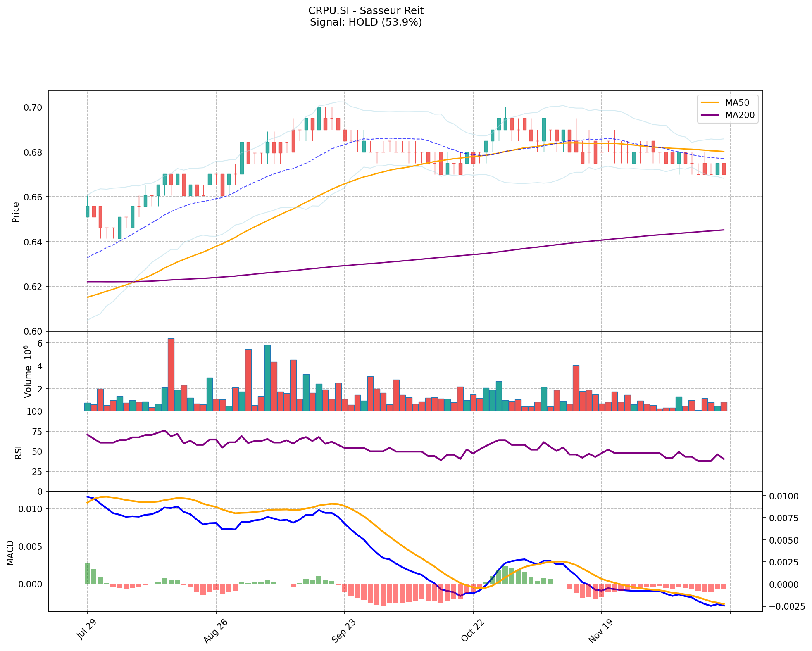This screenshot has width=812, height=651.
Task: Click the orange MA50 legend line swatch
Action: [710, 102]
